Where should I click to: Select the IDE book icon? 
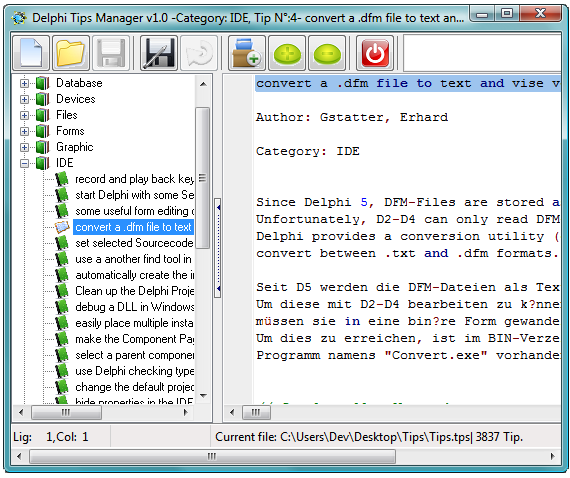point(43,163)
